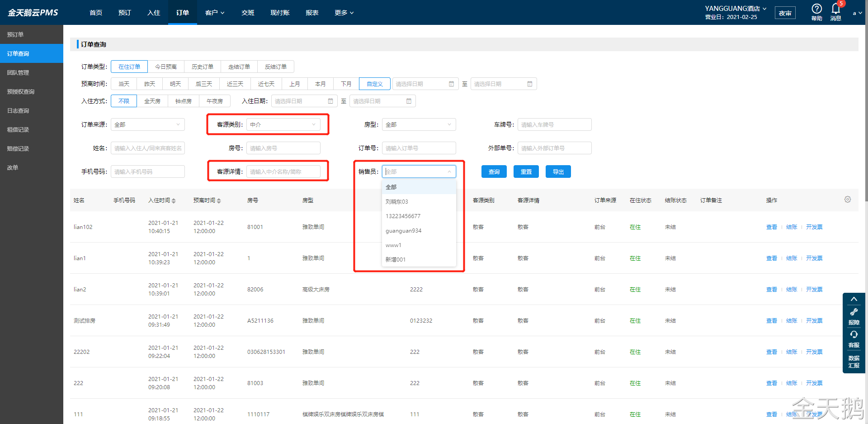Focus the 车牌号 input field
Image resolution: width=868 pixels, height=424 pixels.
coord(555,124)
